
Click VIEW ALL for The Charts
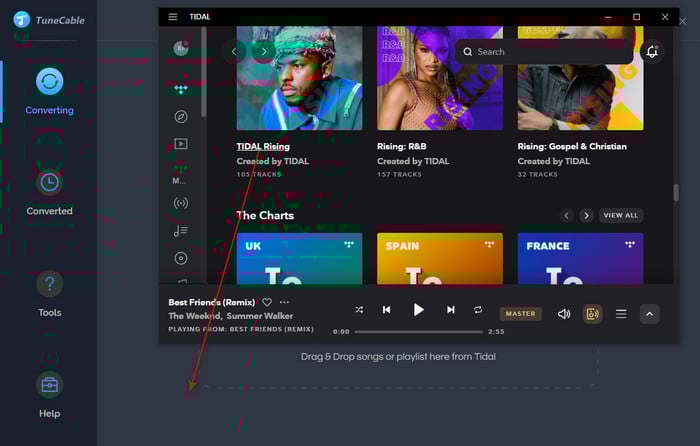tap(621, 215)
